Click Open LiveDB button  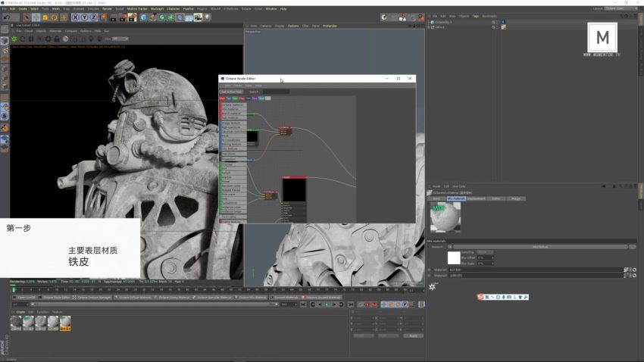coord(24,297)
